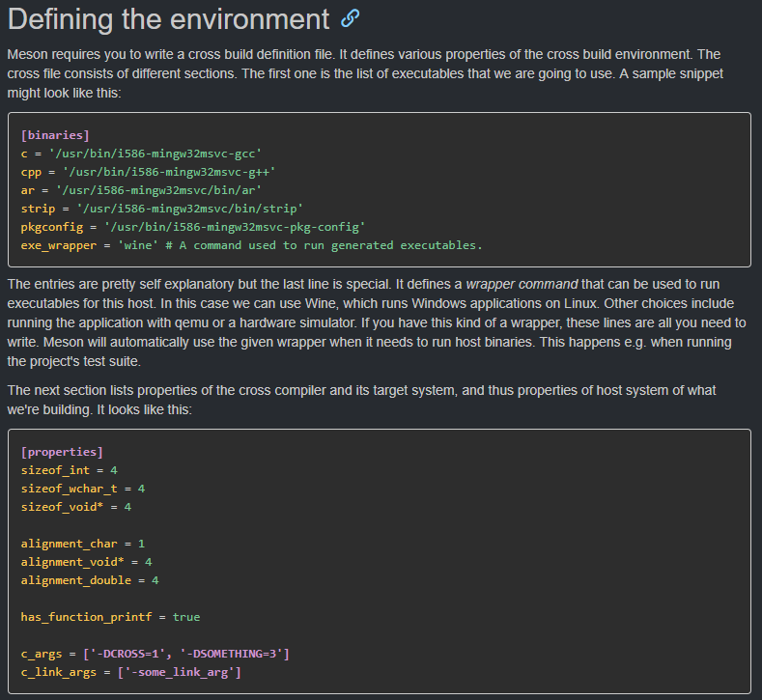This screenshot has height=700, width=762.
Task: Click the anchor link icon beside the heading
Action: (x=351, y=18)
